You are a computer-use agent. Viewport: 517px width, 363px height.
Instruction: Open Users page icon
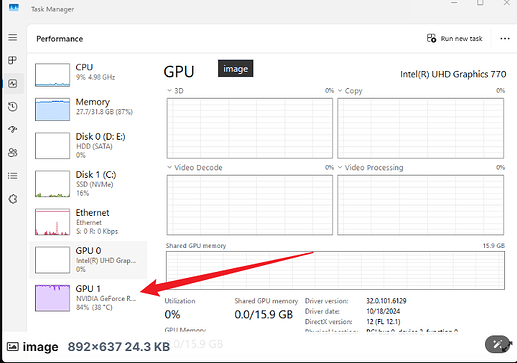click(x=13, y=153)
